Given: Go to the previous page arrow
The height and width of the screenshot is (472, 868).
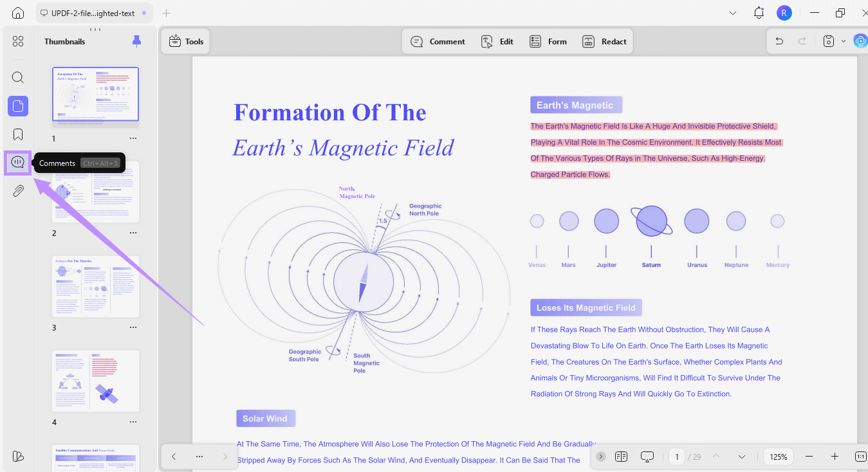Looking at the screenshot, I should click(x=716, y=457).
